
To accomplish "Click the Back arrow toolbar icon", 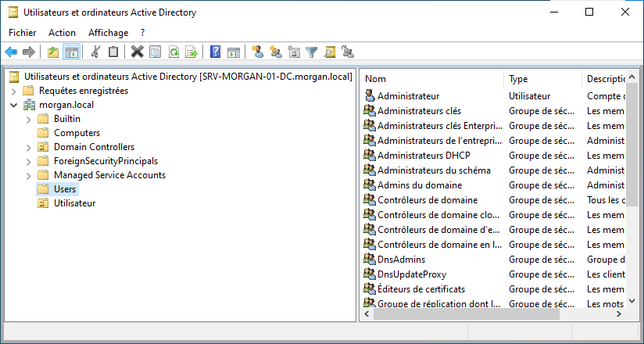I will 11,52.
